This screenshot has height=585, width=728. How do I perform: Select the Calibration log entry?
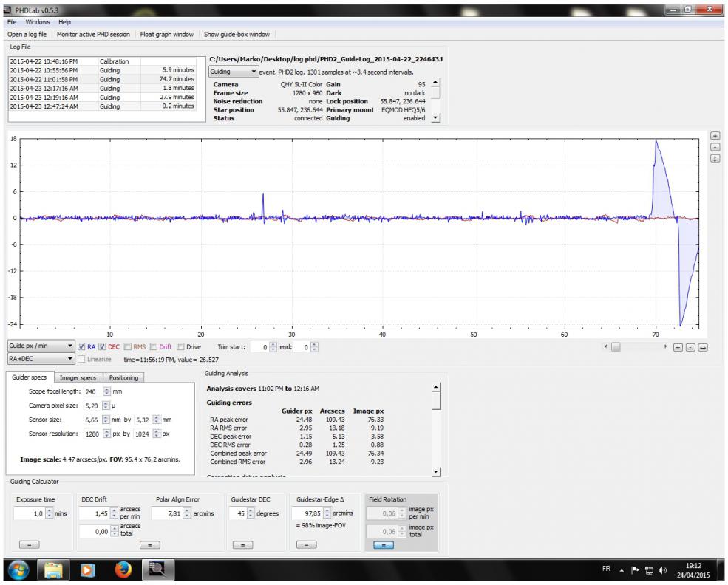click(102, 61)
